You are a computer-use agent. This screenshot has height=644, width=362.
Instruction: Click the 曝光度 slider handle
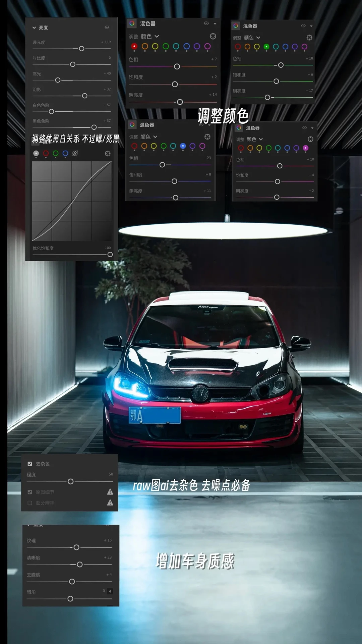point(81,49)
